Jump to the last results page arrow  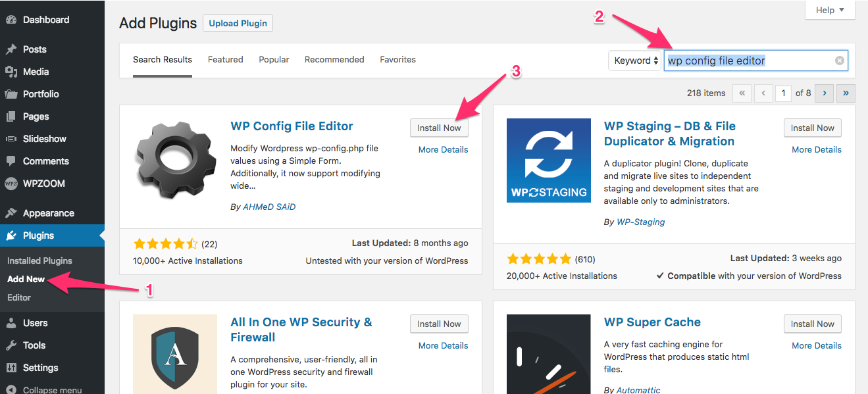[846, 93]
